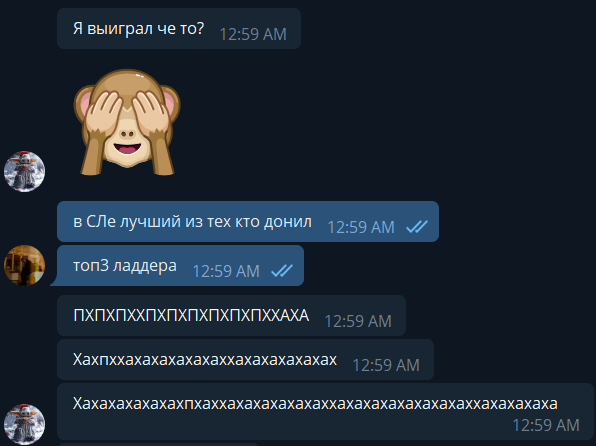Select the message Я выиграл че то?
This screenshot has height=446, width=596.
[179, 29]
